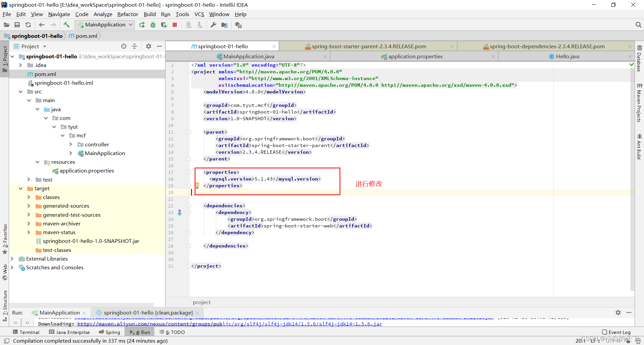This screenshot has height=345, width=644.
Task: Collapse the target folder
Action: (x=20, y=188)
